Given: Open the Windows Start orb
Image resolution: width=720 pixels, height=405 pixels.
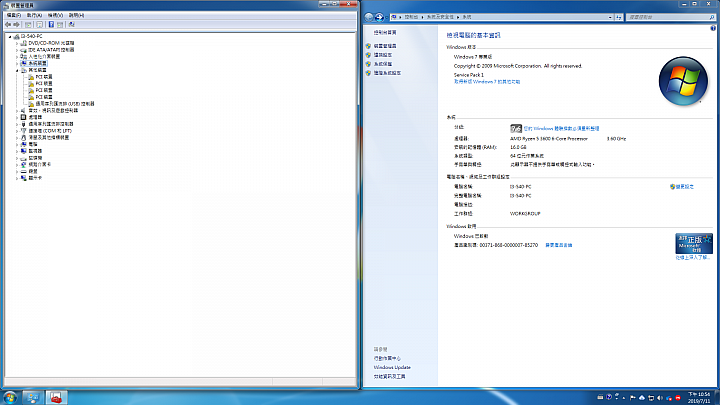Looking at the screenshot, I should pyautogui.click(x=10, y=398).
